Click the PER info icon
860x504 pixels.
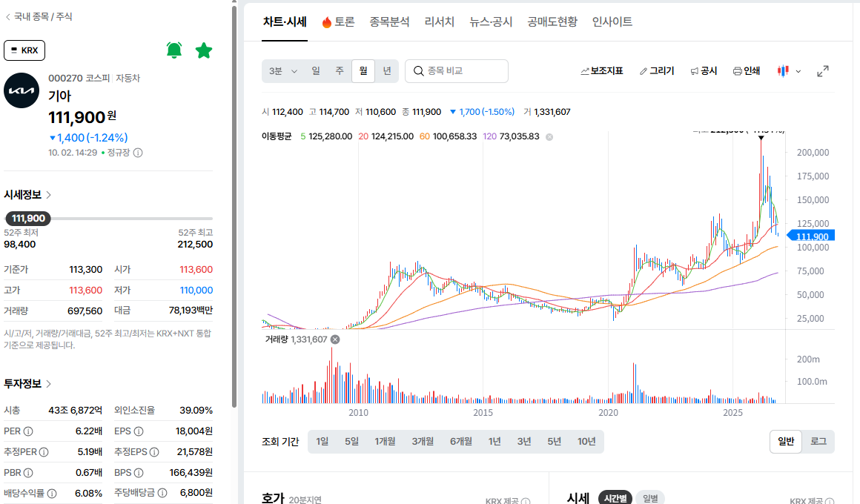point(28,431)
